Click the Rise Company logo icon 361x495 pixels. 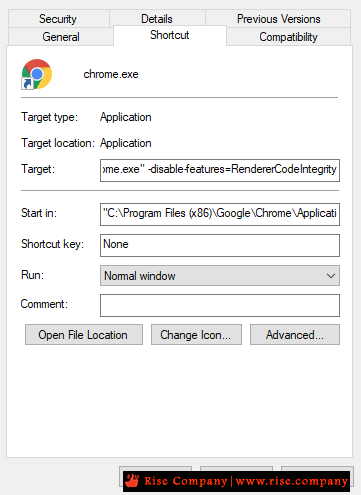(x=132, y=481)
